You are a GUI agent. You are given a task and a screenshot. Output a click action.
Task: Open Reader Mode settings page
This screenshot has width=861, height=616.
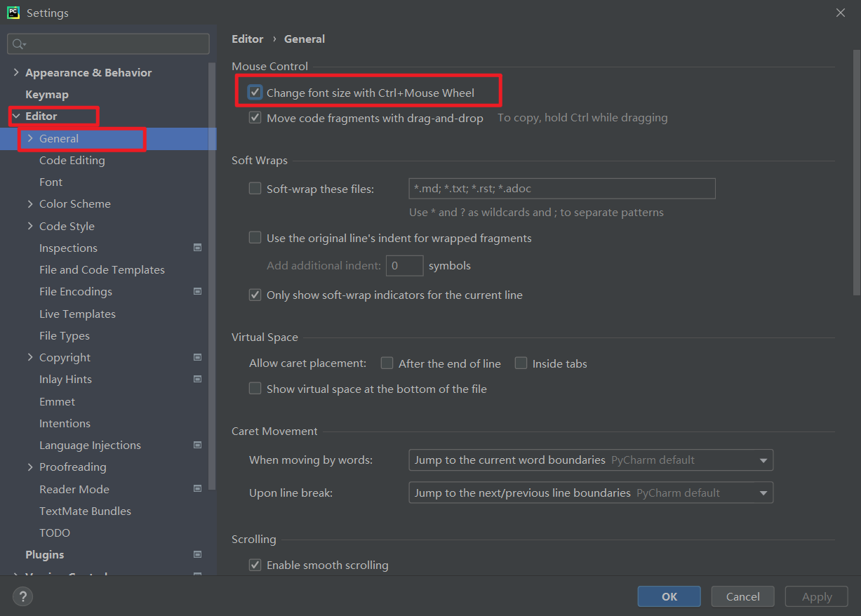[74, 489]
